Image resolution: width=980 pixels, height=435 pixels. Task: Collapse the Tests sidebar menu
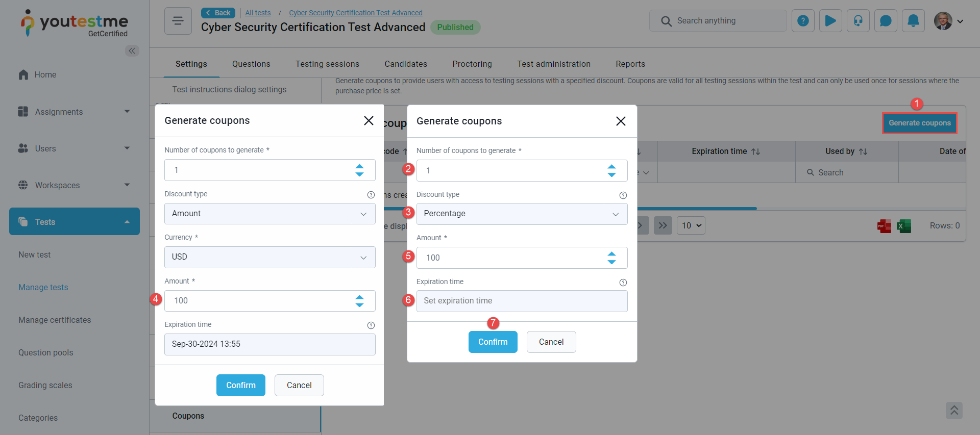click(x=75, y=221)
